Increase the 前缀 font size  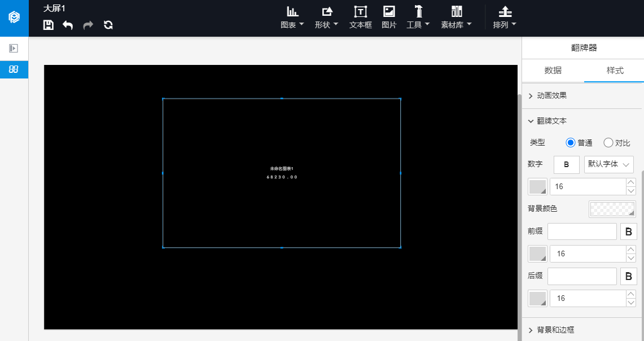click(x=631, y=250)
